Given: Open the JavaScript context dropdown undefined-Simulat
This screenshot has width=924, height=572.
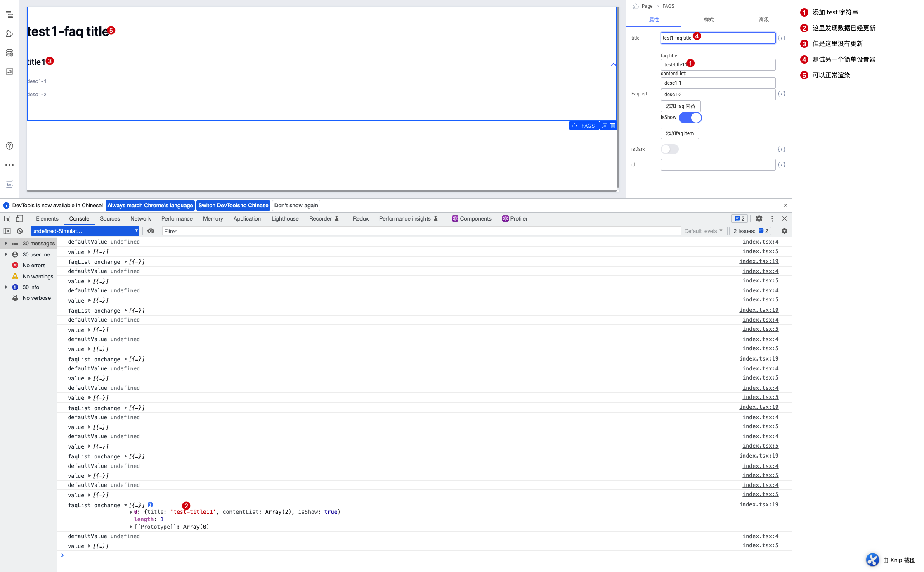Looking at the screenshot, I should (85, 231).
